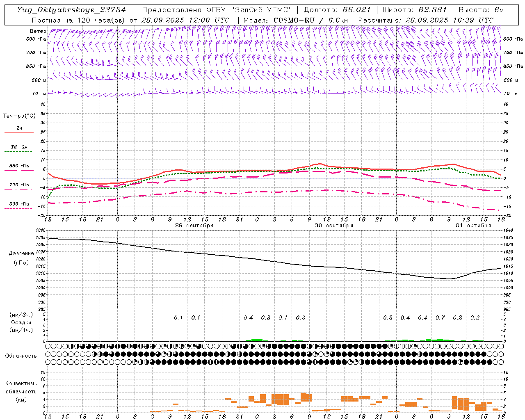Screen dimensions: 525x420
Task: Click the 'Рассчитано: 28.09.2025 16:39 UTC' text
Action: tap(426, 20)
